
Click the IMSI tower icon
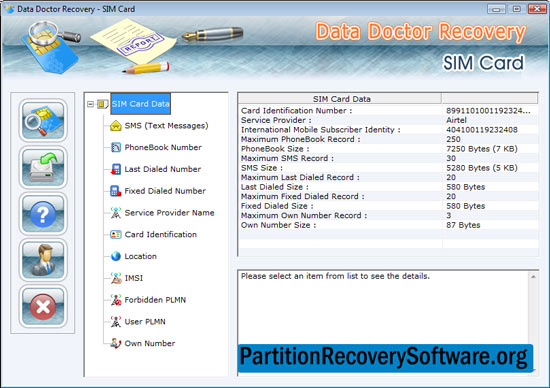116,278
